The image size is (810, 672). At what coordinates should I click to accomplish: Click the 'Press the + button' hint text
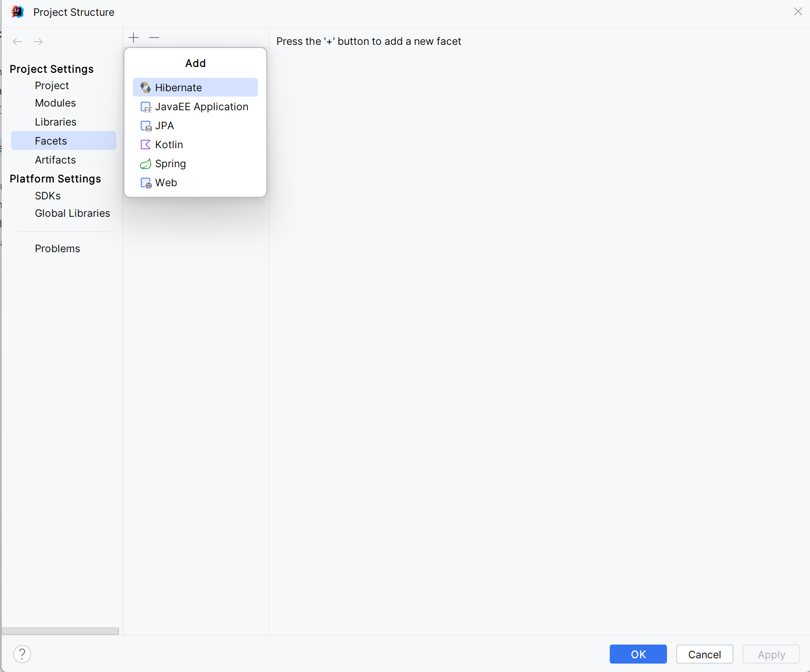(369, 41)
